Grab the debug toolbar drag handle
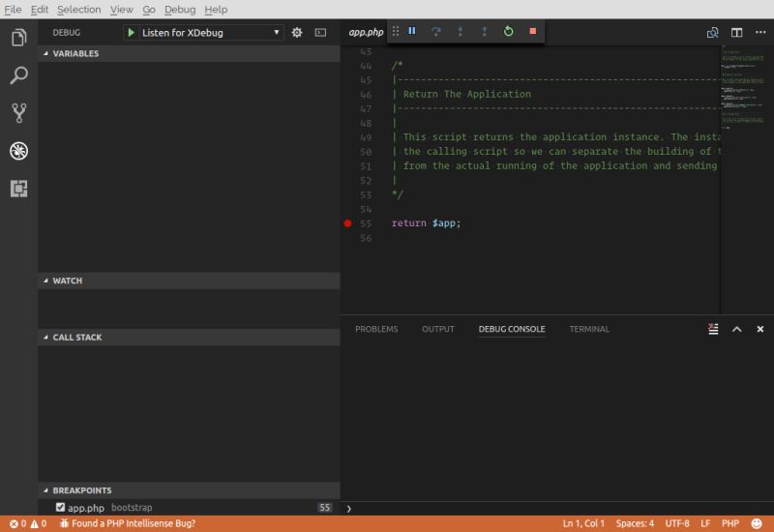This screenshot has width=774, height=532. (396, 31)
